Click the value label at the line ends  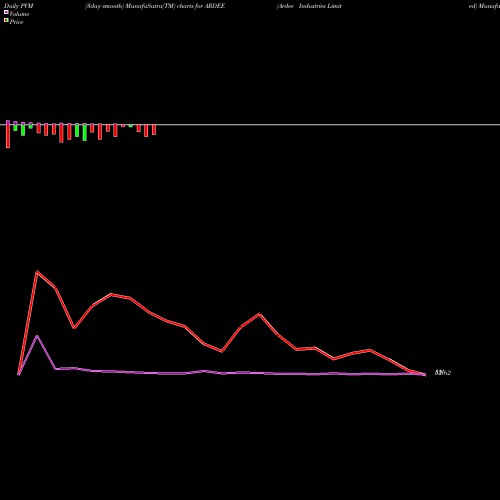pos(443,373)
